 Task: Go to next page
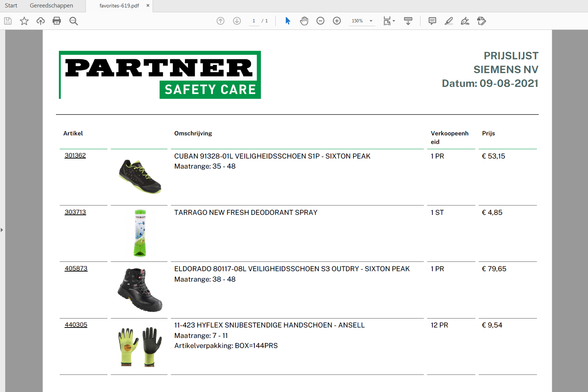click(237, 21)
